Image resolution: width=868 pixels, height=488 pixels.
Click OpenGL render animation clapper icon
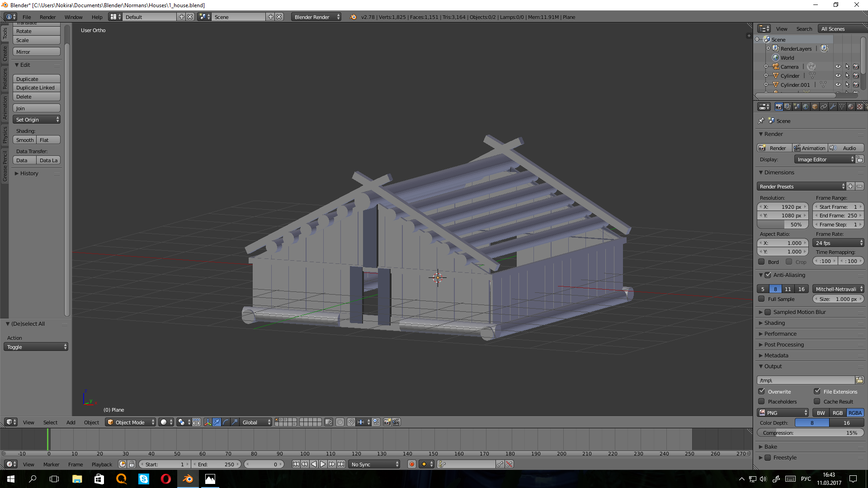[396, 422]
